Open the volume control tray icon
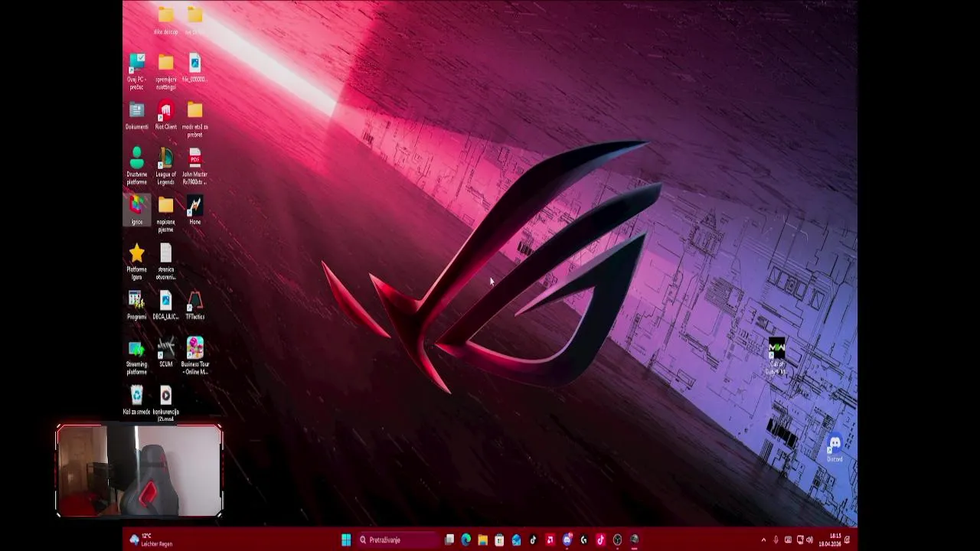The height and width of the screenshot is (551, 980). pyautogui.click(x=810, y=540)
